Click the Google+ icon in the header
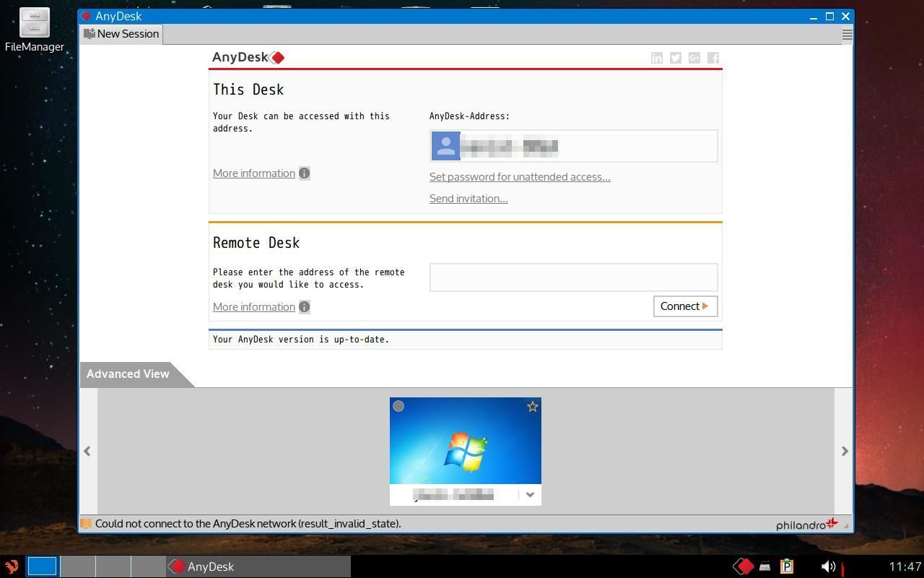 click(694, 58)
